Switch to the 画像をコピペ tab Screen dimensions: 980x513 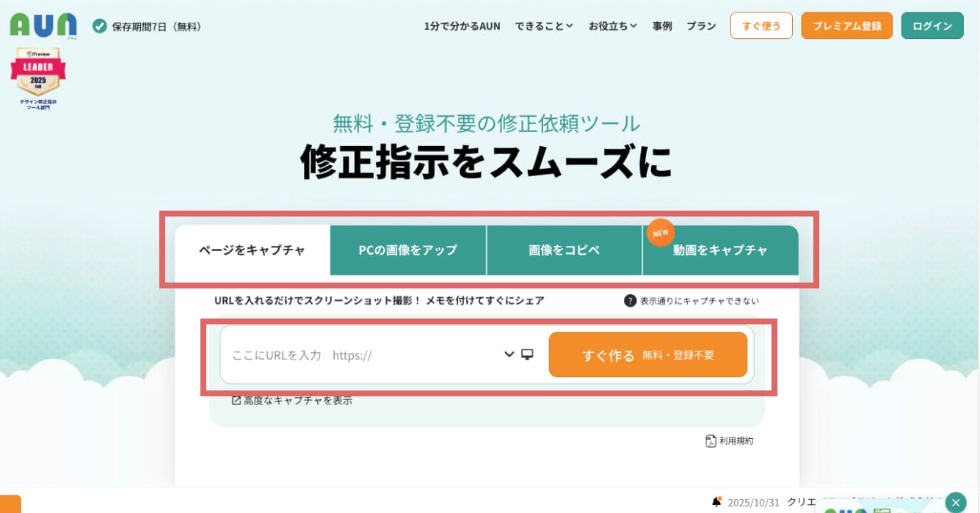(x=565, y=250)
